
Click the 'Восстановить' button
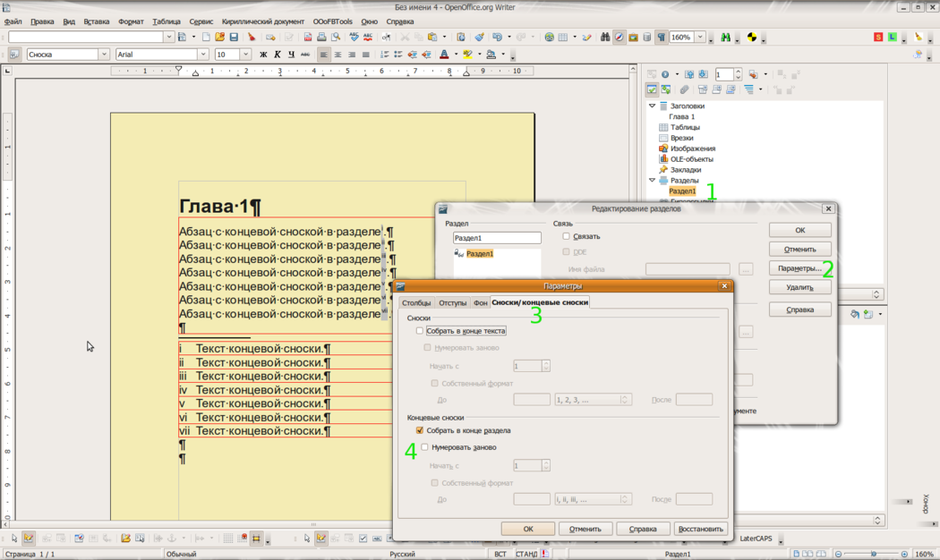coord(700,529)
